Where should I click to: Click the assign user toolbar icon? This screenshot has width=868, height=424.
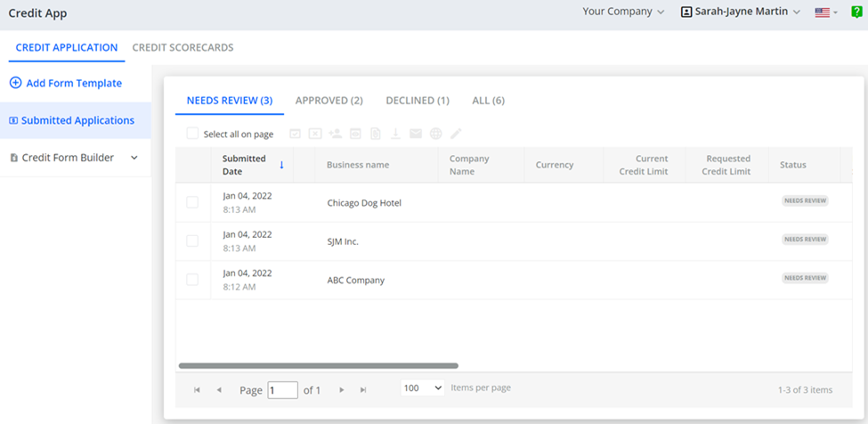click(x=335, y=134)
